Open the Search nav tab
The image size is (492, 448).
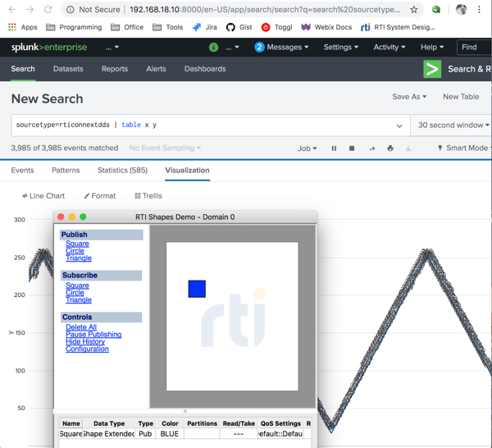(23, 69)
